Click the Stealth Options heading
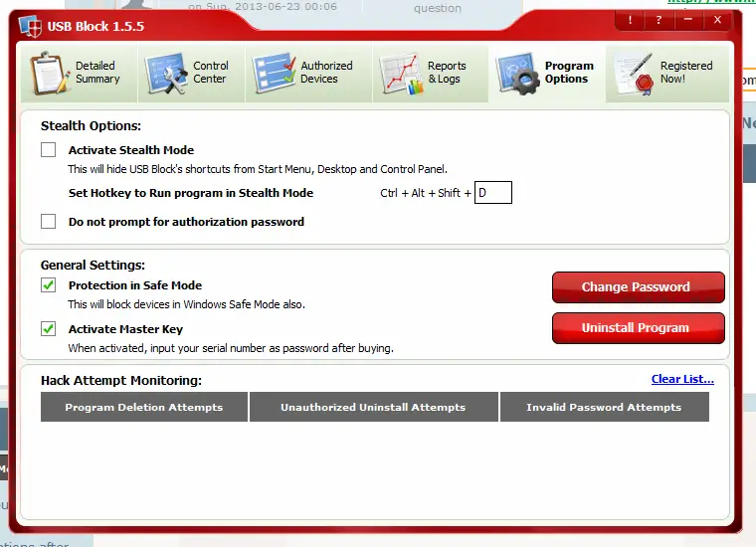 [x=91, y=125]
